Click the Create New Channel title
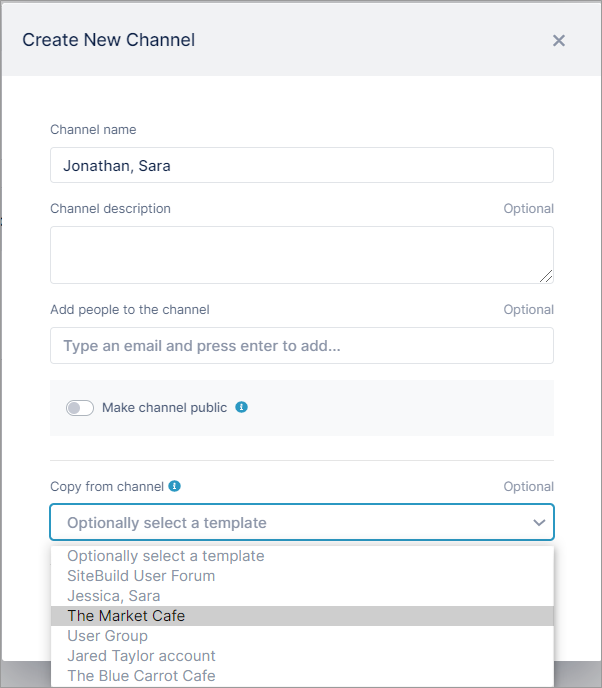 (x=109, y=40)
